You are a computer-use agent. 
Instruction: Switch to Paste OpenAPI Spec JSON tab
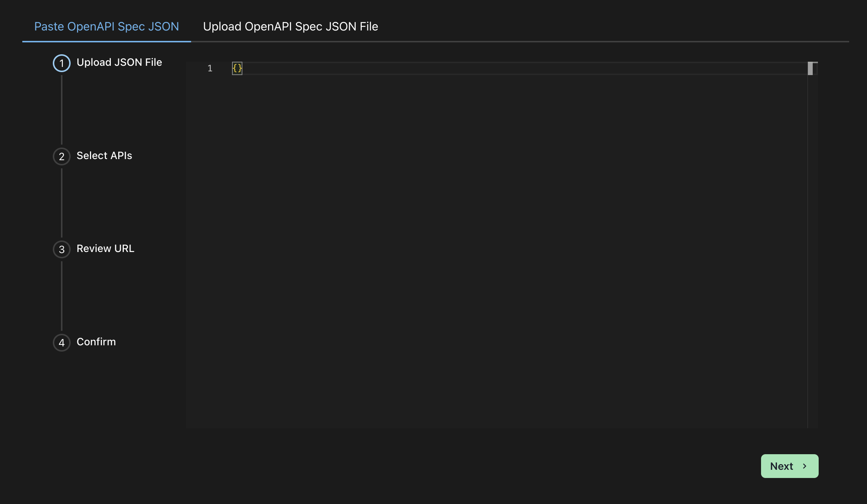click(106, 26)
